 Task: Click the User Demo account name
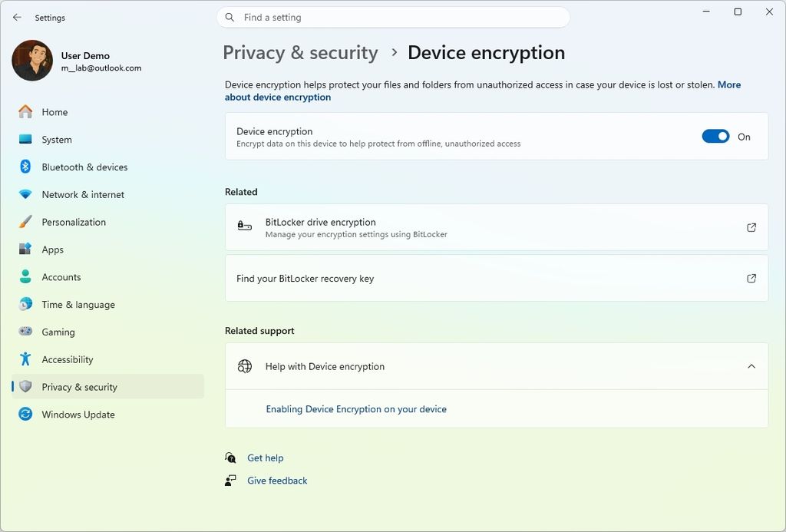[x=85, y=56]
